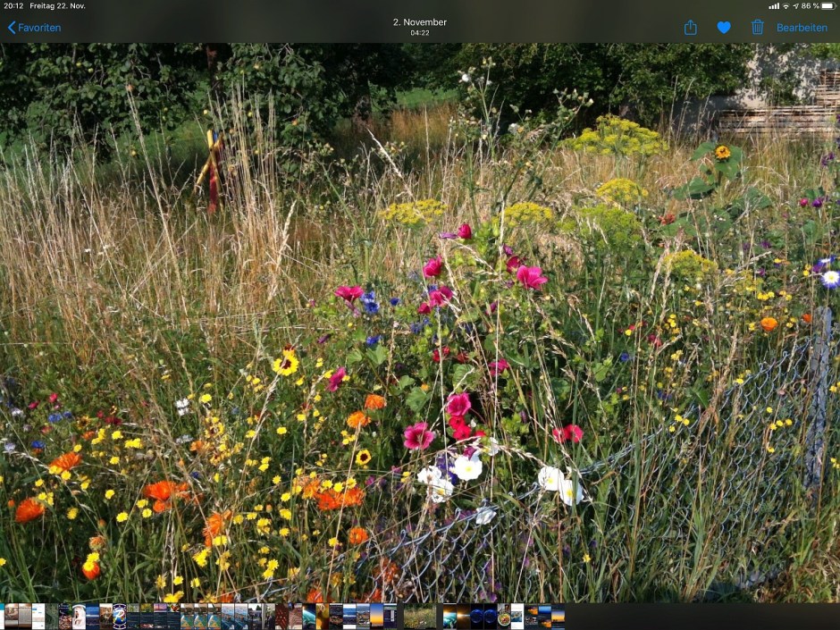Image resolution: width=840 pixels, height=630 pixels.
Task: Unfavorite photo with the blue heart
Action: tap(724, 28)
